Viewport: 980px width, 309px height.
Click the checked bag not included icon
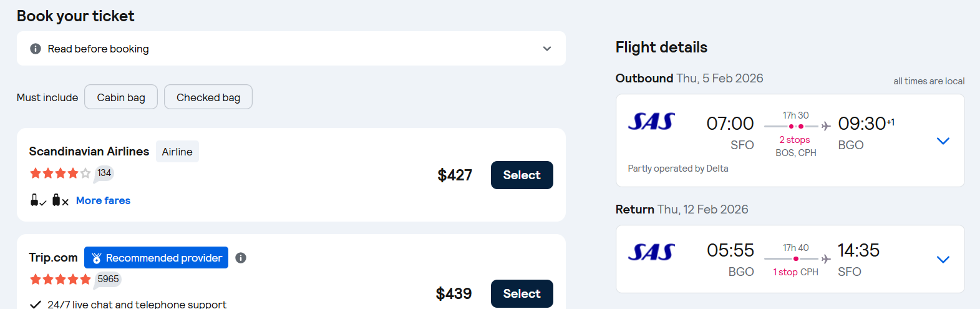[x=60, y=200]
